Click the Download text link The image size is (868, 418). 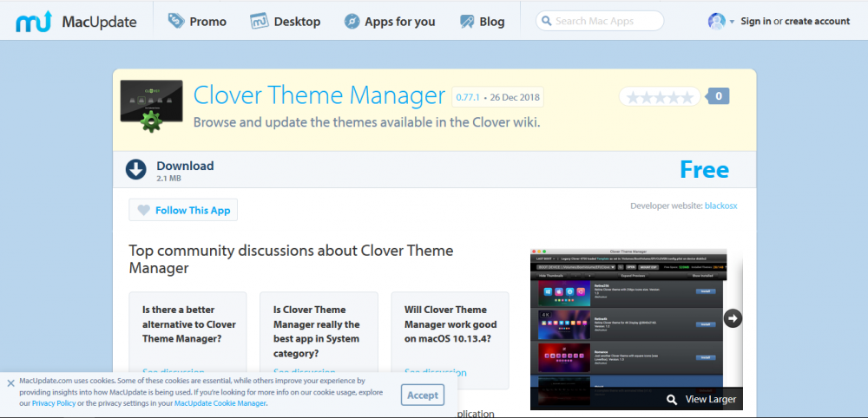[x=185, y=166]
